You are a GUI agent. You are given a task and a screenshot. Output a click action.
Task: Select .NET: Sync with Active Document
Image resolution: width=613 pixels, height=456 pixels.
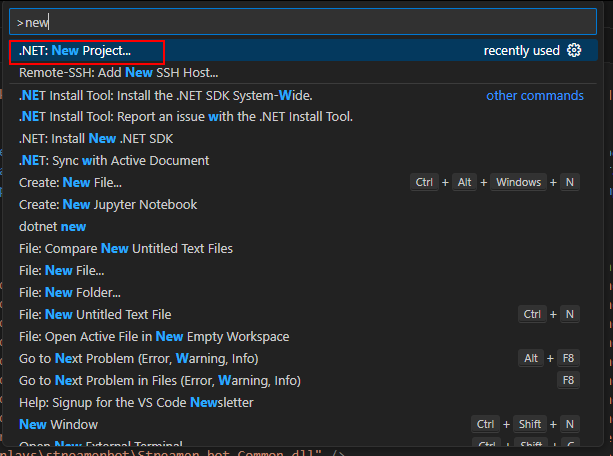(x=114, y=161)
